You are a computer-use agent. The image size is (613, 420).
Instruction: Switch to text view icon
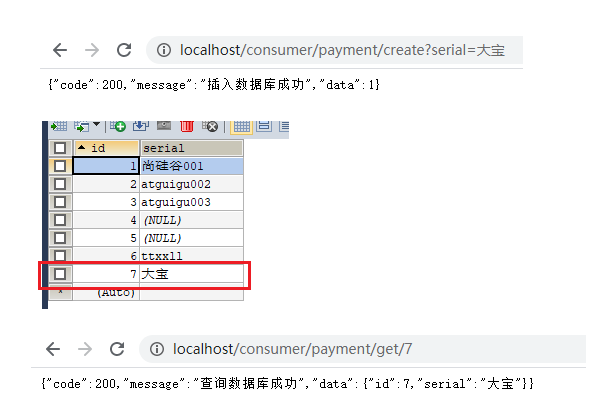tap(284, 126)
